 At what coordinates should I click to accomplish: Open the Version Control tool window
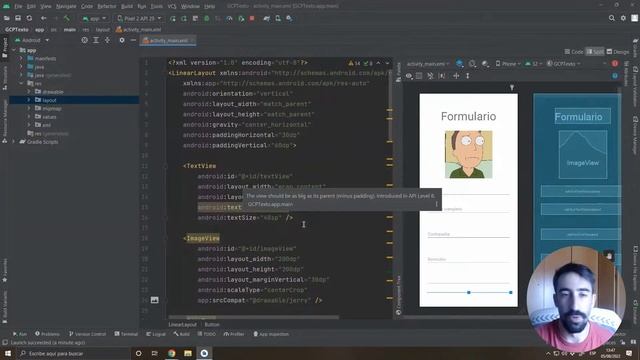[x=87, y=334]
